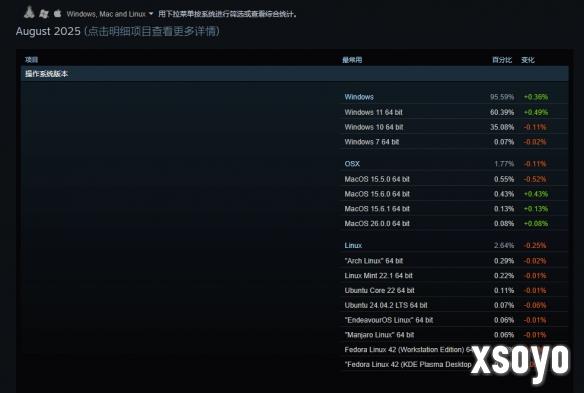
Task: Collapse the 操作系统版本 section header
Action: click(x=295, y=74)
